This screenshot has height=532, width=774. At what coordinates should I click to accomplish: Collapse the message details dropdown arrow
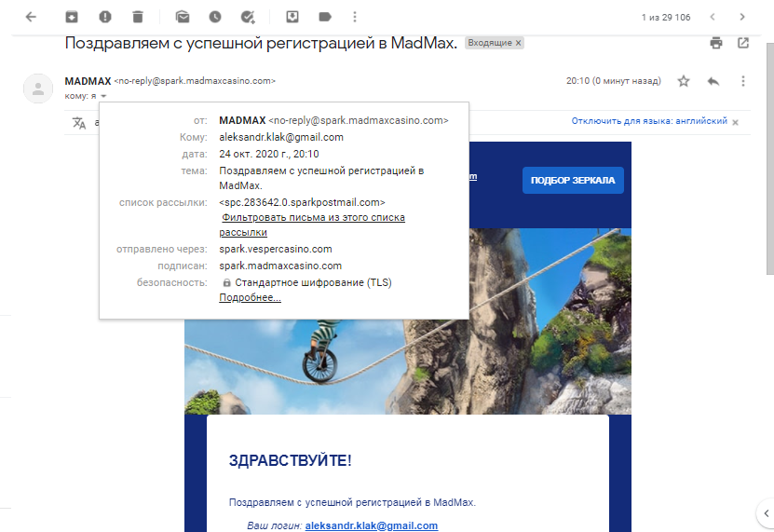click(103, 96)
